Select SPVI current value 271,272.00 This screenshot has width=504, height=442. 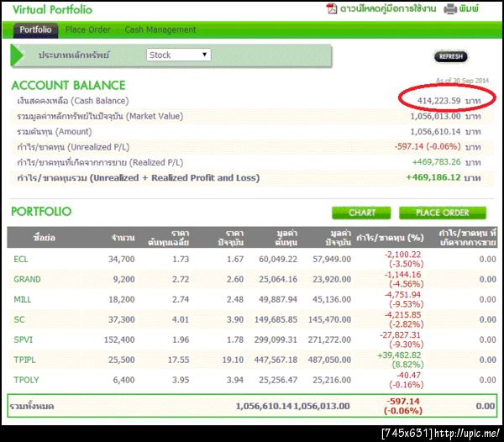[329, 339]
